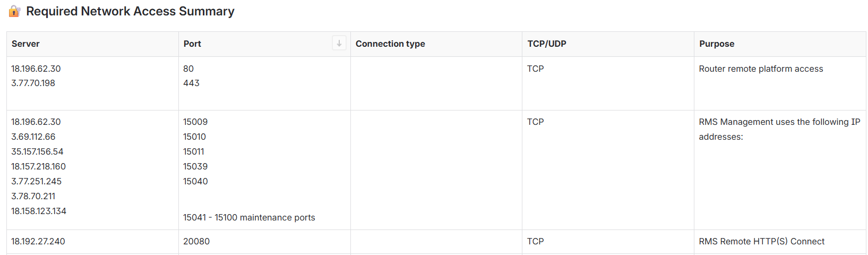Click port 80 in the first row
The width and height of the screenshot is (868, 255).
tap(188, 69)
